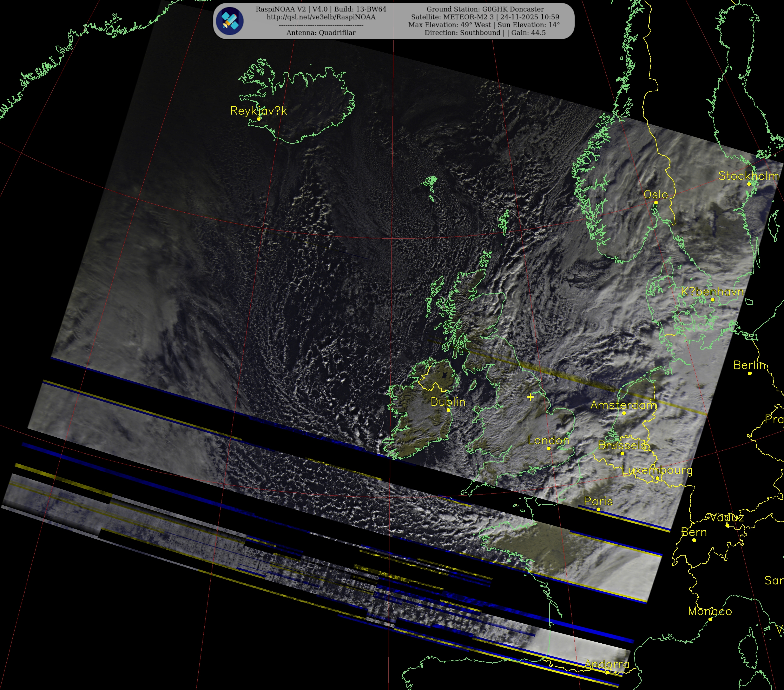Click the Paris city dot marker
784x690 pixels.
point(598,509)
